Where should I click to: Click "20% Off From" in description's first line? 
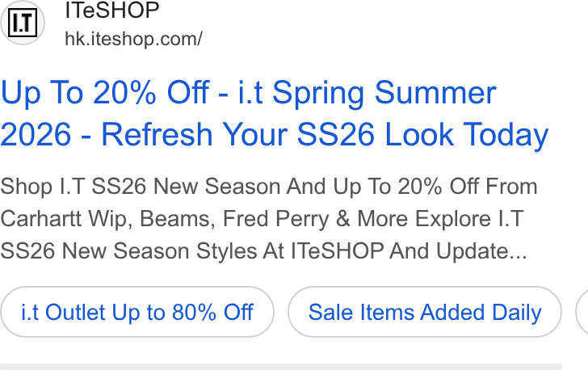coord(468,187)
